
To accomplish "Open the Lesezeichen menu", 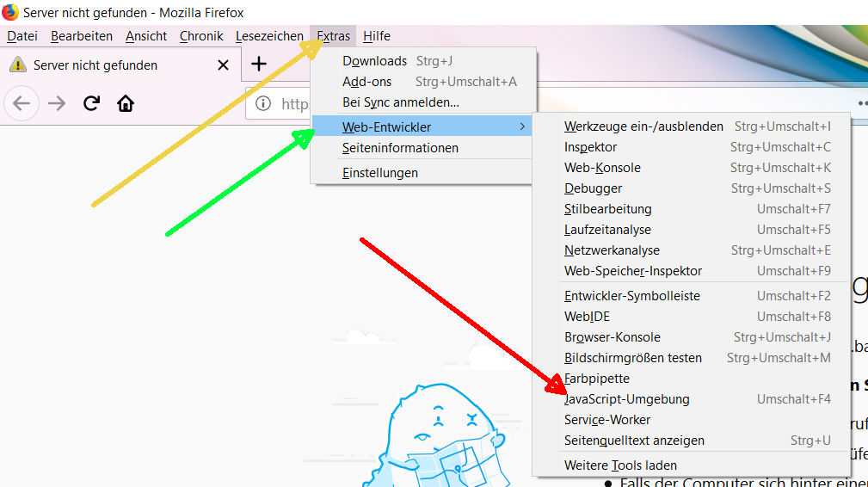I will (269, 36).
